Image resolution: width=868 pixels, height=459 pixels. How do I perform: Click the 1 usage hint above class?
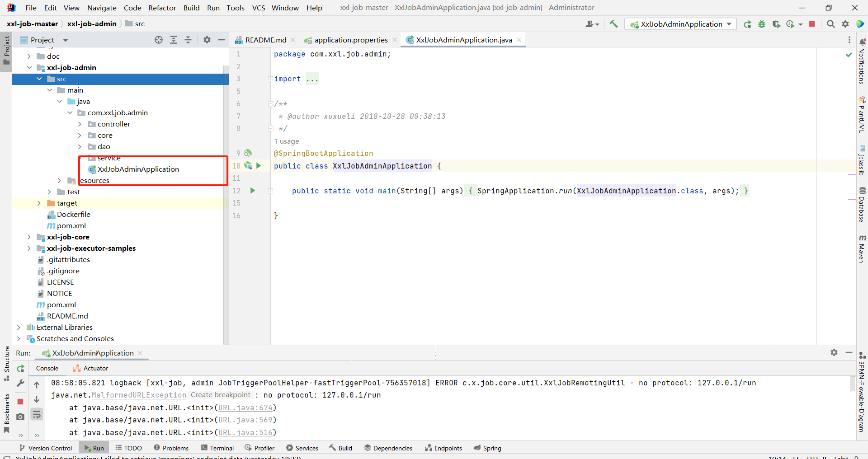click(287, 141)
